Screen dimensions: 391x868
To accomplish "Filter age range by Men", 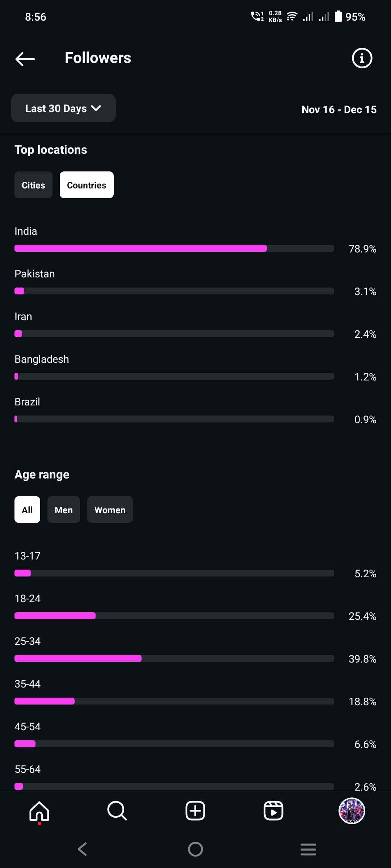I will [64, 510].
